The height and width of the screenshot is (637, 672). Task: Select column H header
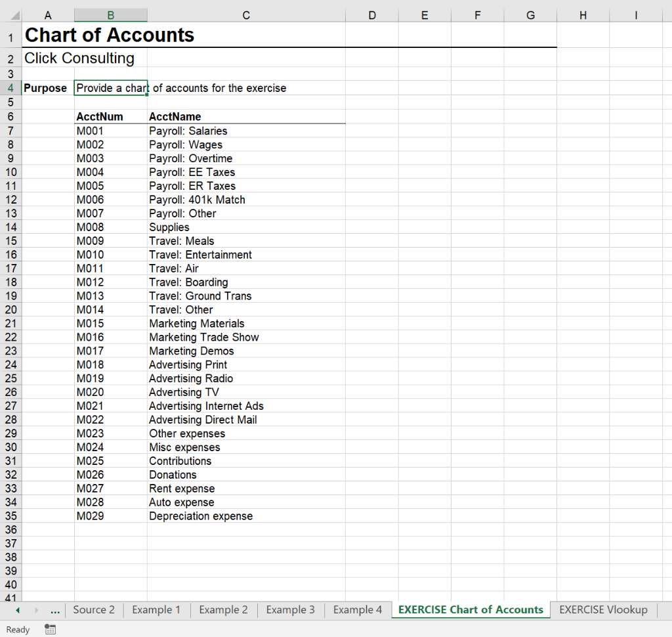click(583, 16)
